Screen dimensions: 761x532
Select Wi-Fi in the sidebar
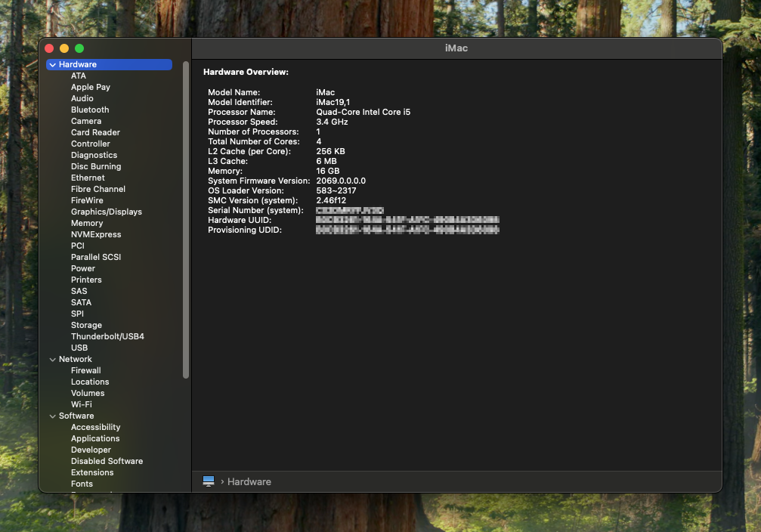[x=81, y=404]
